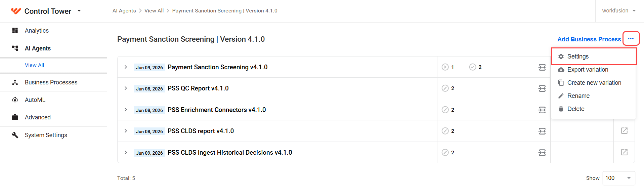Image resolution: width=644 pixels, height=192 pixels.
Task: Click the Analytics dashboard icon in sidebar
Action: click(x=15, y=31)
